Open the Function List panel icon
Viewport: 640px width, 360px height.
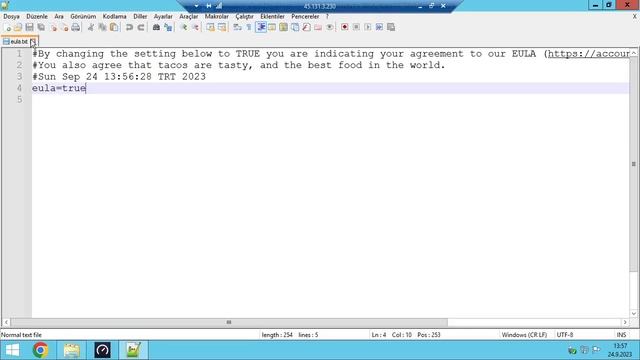pyautogui.click(x=306, y=27)
